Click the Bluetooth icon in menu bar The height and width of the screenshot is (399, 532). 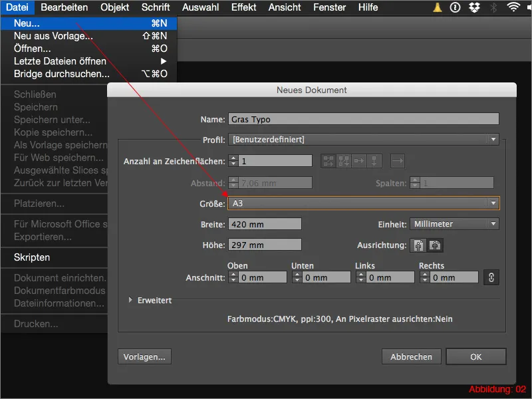point(493,7)
